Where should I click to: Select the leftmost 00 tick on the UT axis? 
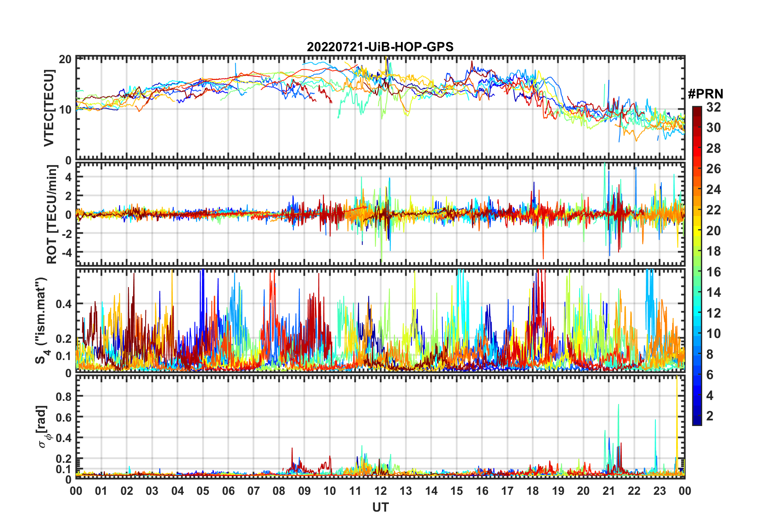click(76, 491)
